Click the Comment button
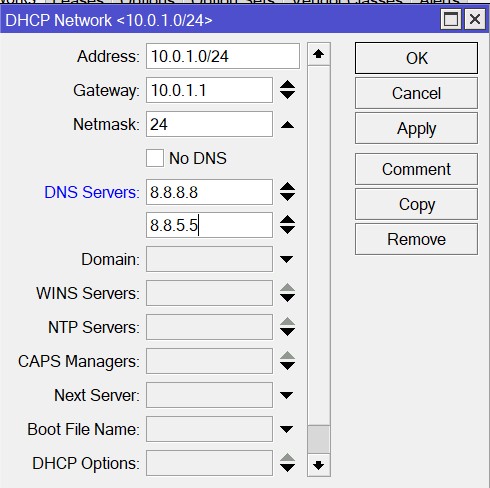490x488 pixels. (416, 169)
